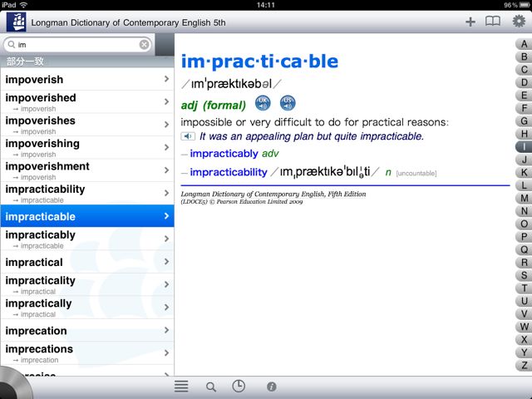Tap the battery percentage in the status bar
Image resolution: width=532 pixels, height=399 pixels.
pyautogui.click(x=510, y=5)
